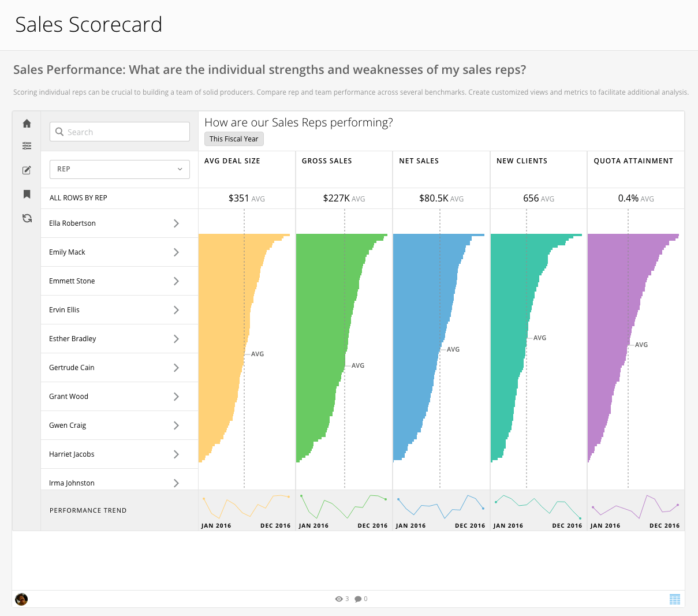Click the AVG marker on Net Sales chart

click(453, 349)
